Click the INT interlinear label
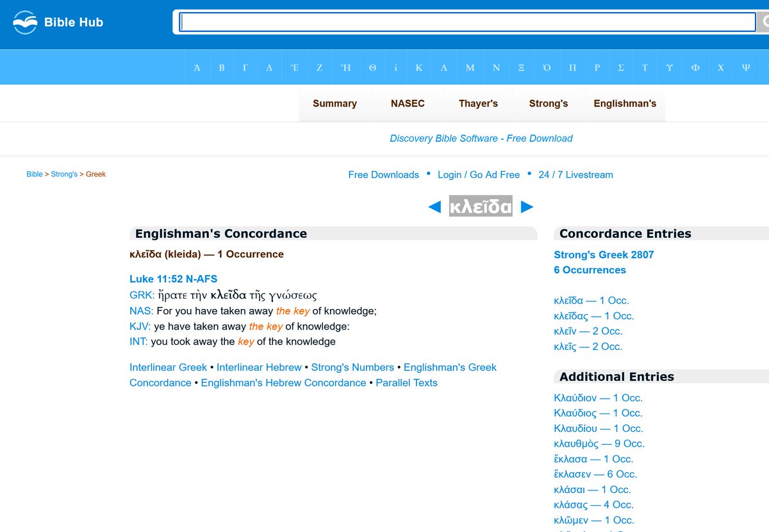Screen dimensions: 769x532 pyautogui.click(x=138, y=342)
